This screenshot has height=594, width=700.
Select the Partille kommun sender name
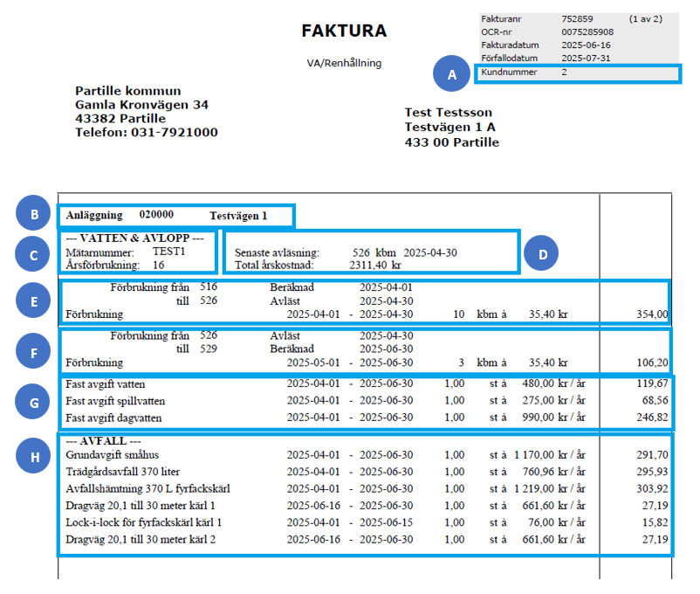pos(128,91)
